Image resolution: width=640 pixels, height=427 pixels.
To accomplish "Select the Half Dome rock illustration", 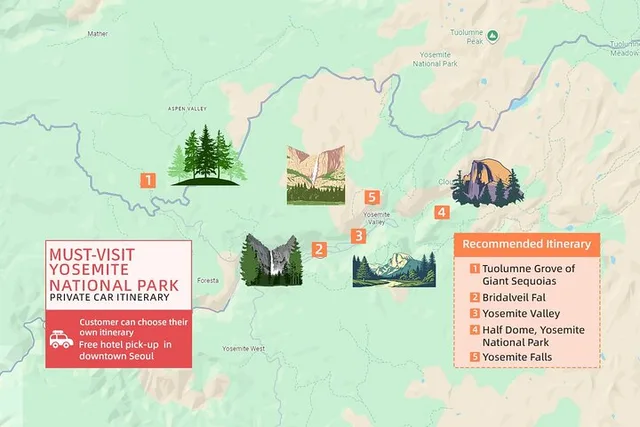I will pyautogui.click(x=487, y=183).
